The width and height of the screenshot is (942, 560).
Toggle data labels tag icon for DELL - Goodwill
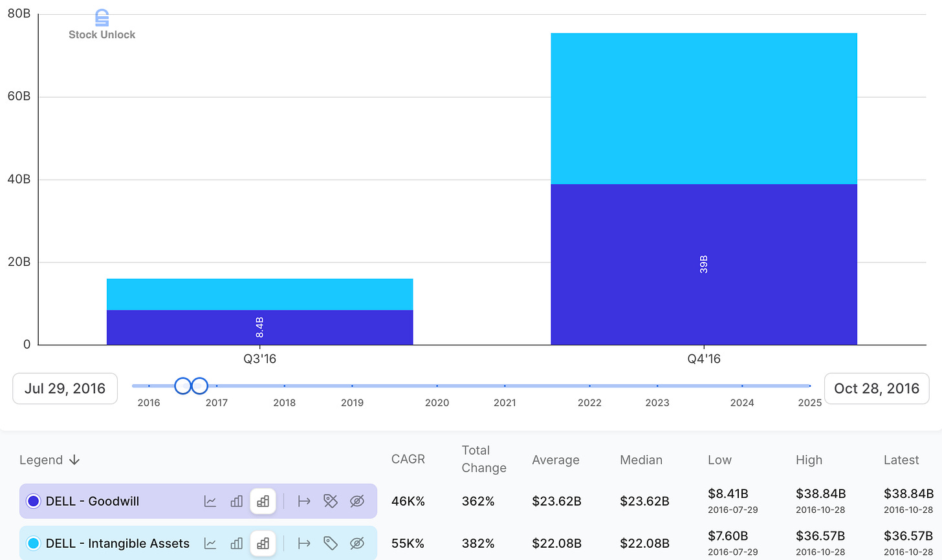coord(331,501)
